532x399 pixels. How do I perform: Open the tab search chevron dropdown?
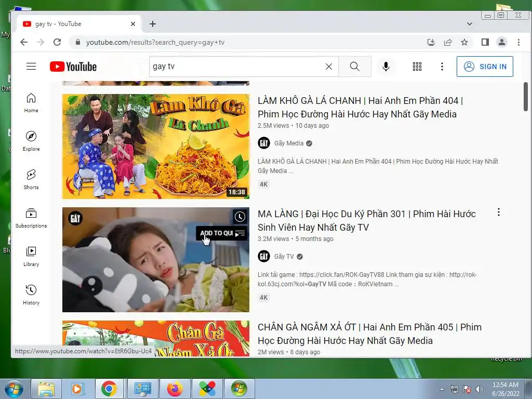click(470, 24)
